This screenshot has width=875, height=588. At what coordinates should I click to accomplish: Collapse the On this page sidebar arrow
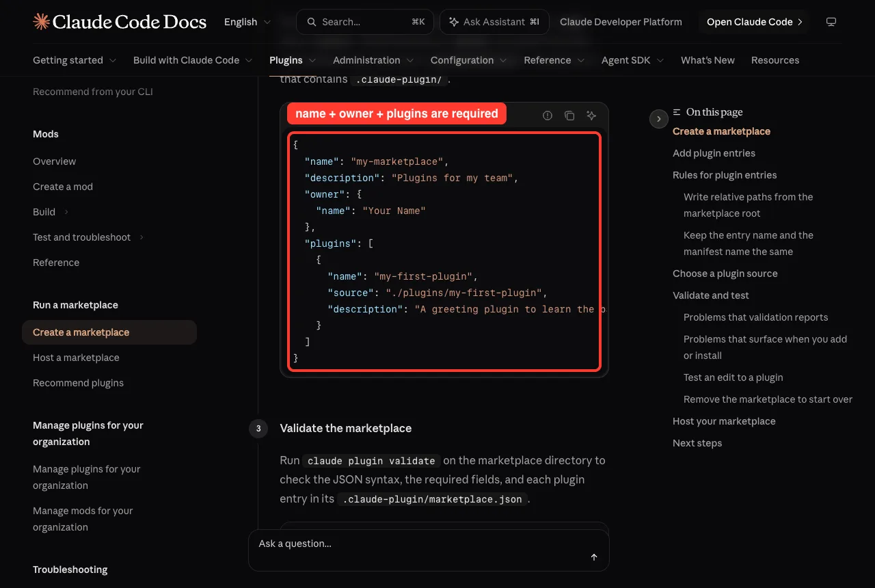tap(658, 119)
